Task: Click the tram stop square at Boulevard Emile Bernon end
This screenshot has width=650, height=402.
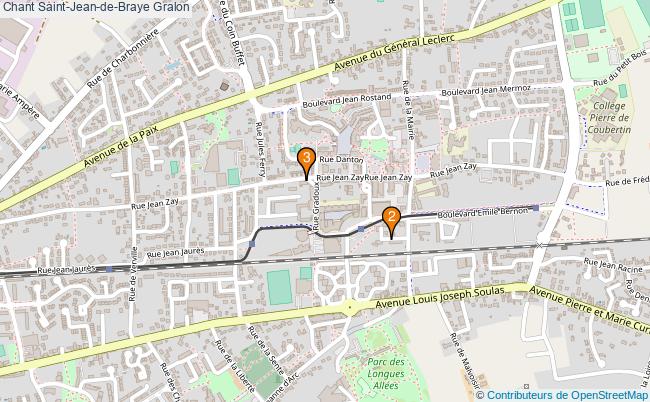Action: 536,208
